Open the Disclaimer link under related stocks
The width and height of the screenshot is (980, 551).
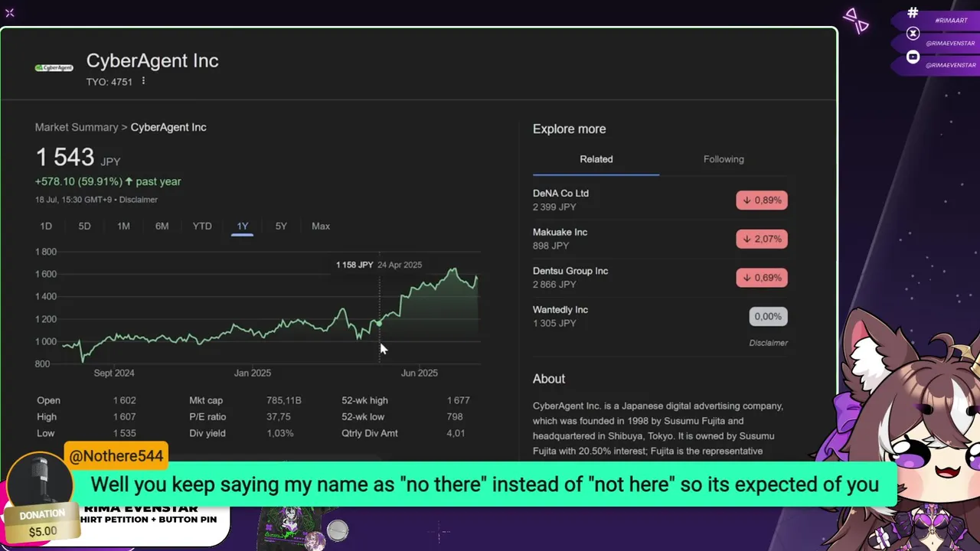(x=768, y=343)
